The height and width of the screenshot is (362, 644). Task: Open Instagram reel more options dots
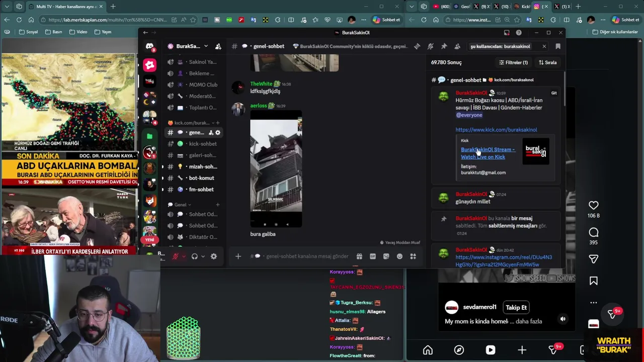click(x=594, y=303)
